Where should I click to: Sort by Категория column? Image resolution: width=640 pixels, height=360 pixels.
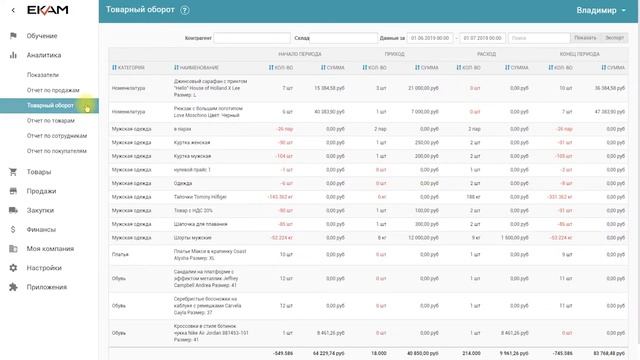(x=128, y=67)
